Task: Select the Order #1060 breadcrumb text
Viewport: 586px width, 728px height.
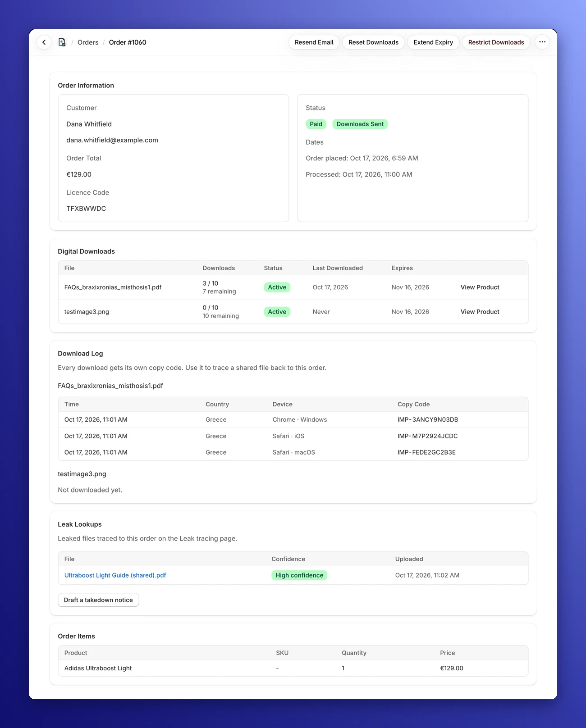Action: [x=128, y=42]
